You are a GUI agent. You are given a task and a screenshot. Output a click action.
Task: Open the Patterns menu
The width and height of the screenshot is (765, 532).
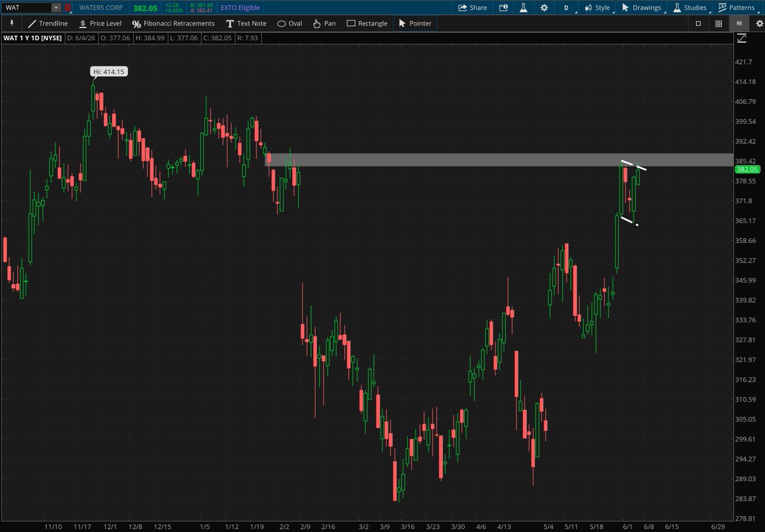point(738,8)
